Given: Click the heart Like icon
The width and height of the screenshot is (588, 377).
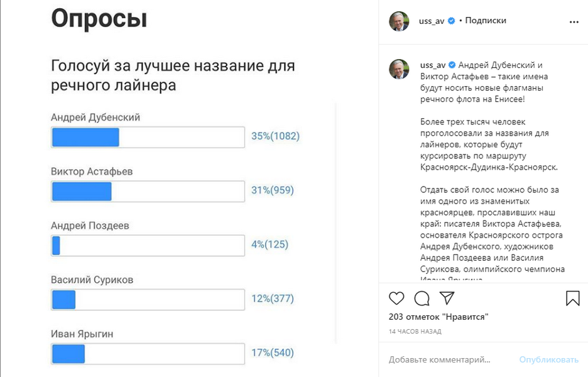Looking at the screenshot, I should (397, 298).
